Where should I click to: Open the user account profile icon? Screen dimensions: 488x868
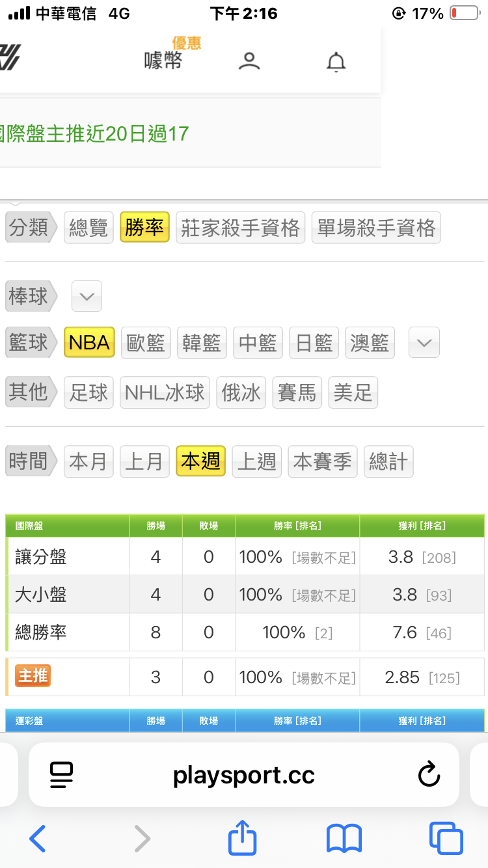click(x=249, y=61)
